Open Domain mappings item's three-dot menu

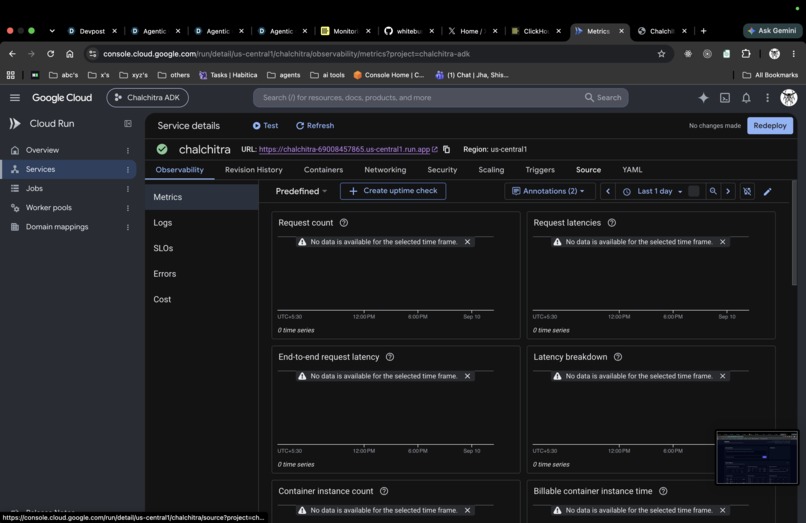pyautogui.click(x=127, y=227)
